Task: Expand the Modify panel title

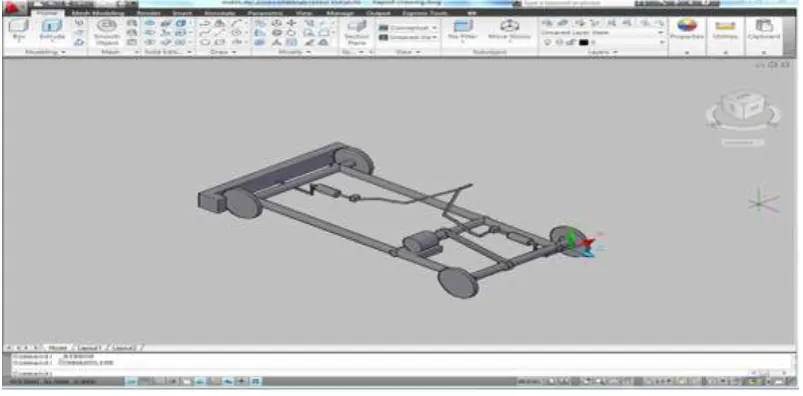Action: click(x=294, y=52)
